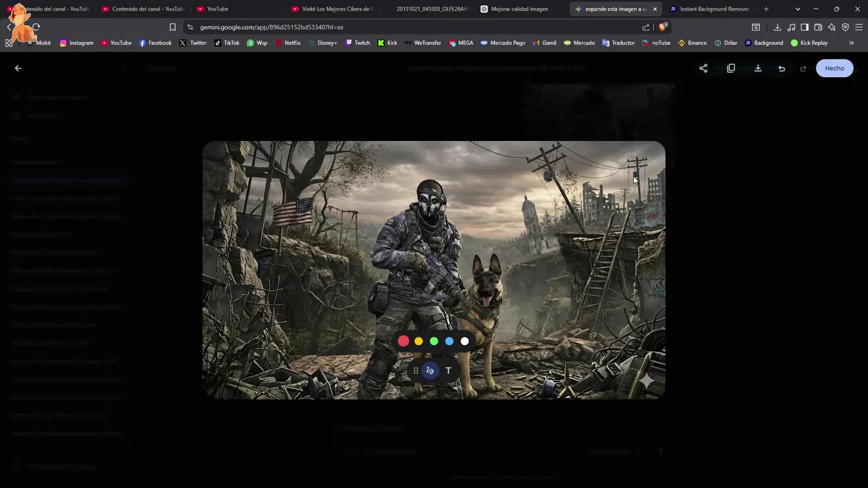Select the freehand draw tool
The image size is (868, 488).
click(x=430, y=371)
